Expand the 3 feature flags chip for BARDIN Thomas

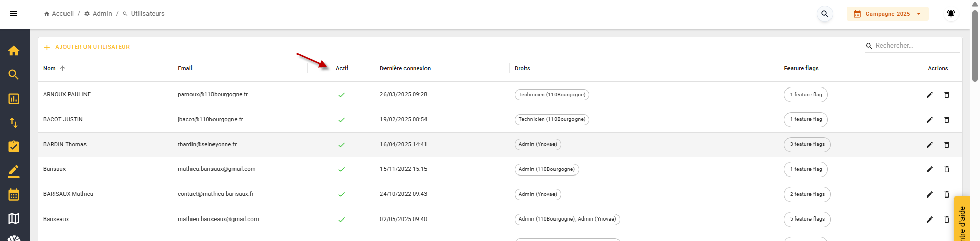click(807, 145)
